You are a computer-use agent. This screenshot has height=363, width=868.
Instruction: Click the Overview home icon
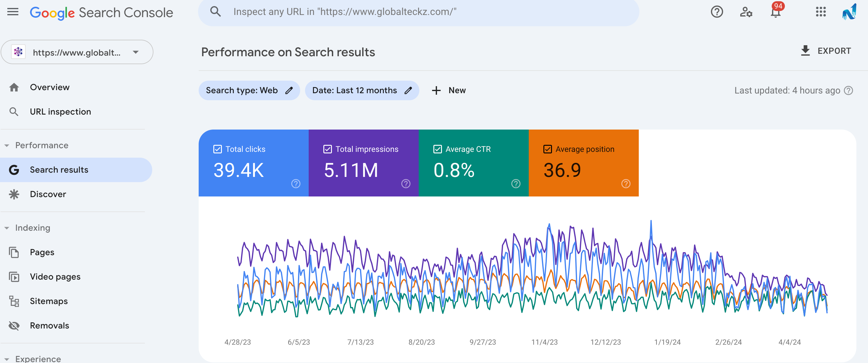(14, 87)
